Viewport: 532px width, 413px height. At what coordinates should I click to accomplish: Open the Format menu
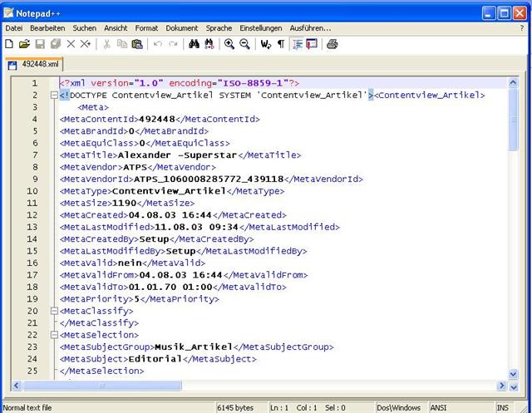pyautogui.click(x=146, y=28)
